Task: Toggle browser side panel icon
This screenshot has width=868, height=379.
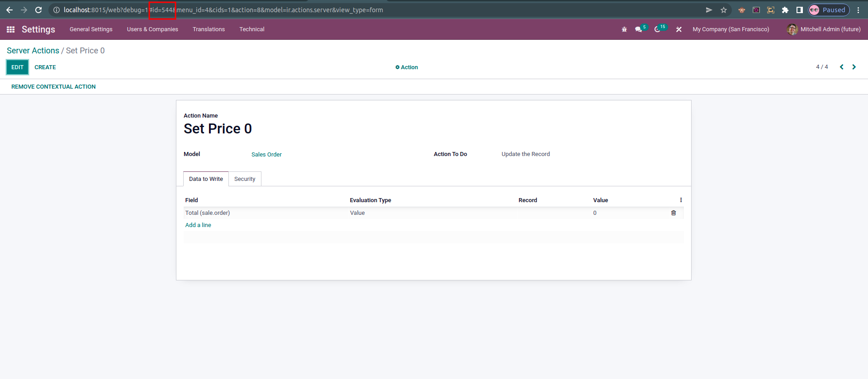Action: [800, 10]
